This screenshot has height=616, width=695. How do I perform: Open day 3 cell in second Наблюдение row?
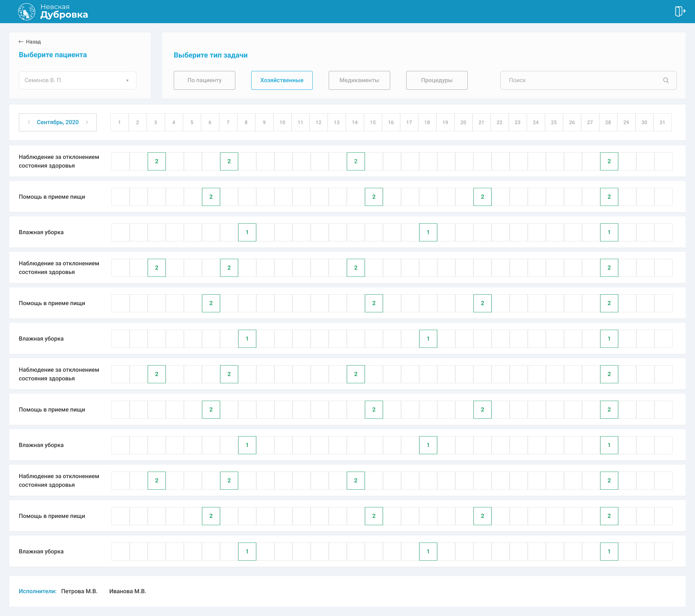[x=157, y=268]
